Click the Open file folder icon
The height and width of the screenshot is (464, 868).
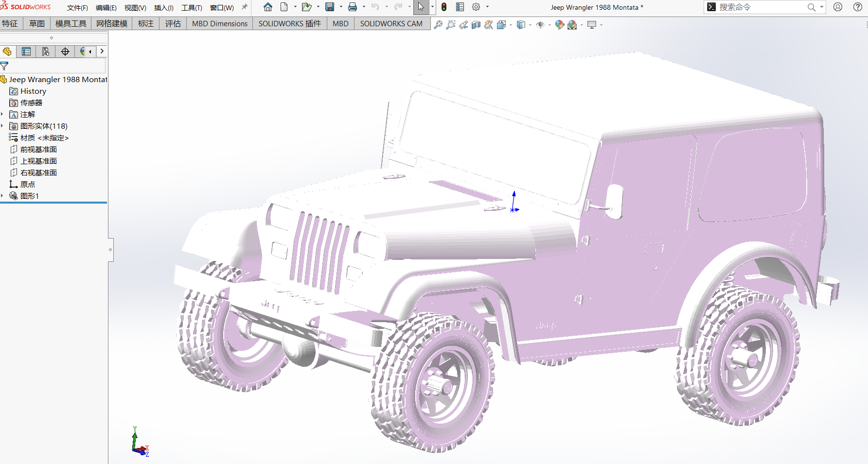306,7
